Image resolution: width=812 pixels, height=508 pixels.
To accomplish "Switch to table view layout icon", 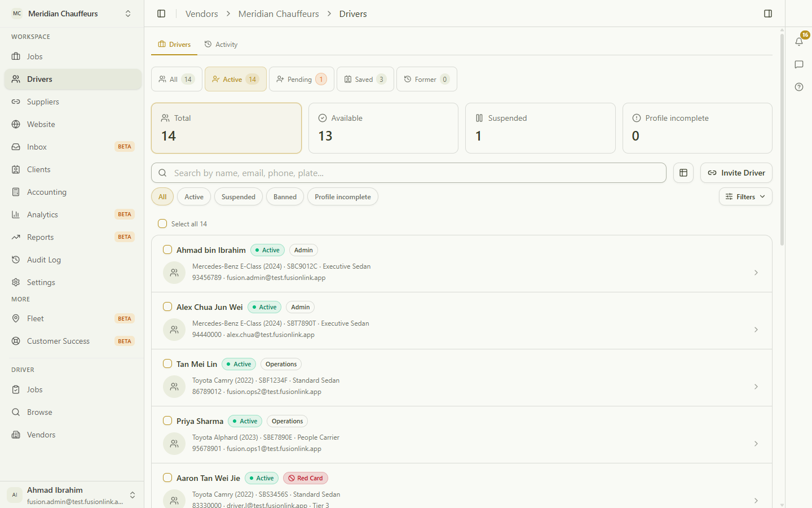I will pyautogui.click(x=683, y=173).
